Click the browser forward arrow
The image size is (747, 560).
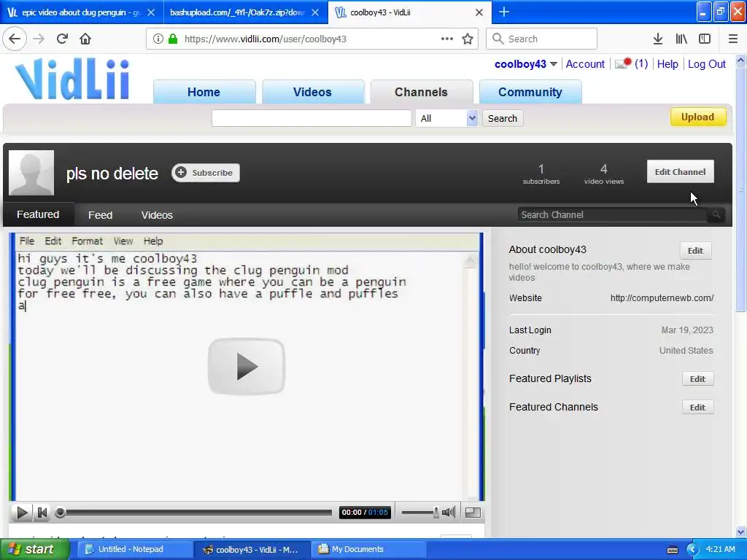click(x=39, y=39)
